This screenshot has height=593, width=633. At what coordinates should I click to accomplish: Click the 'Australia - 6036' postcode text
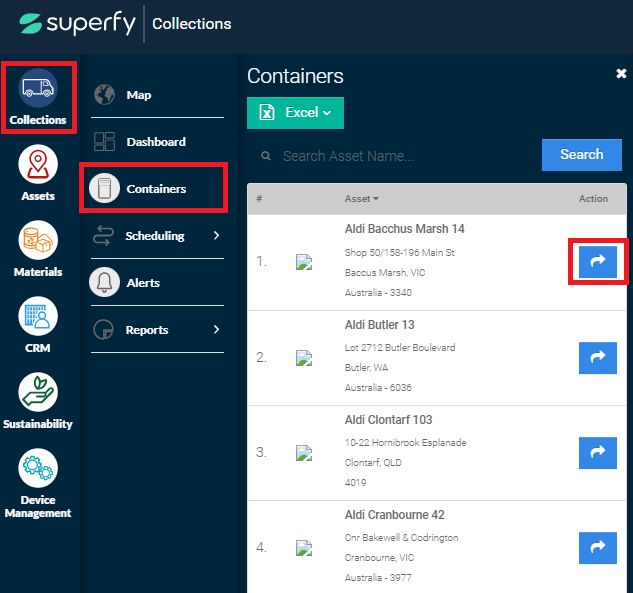coord(378,388)
